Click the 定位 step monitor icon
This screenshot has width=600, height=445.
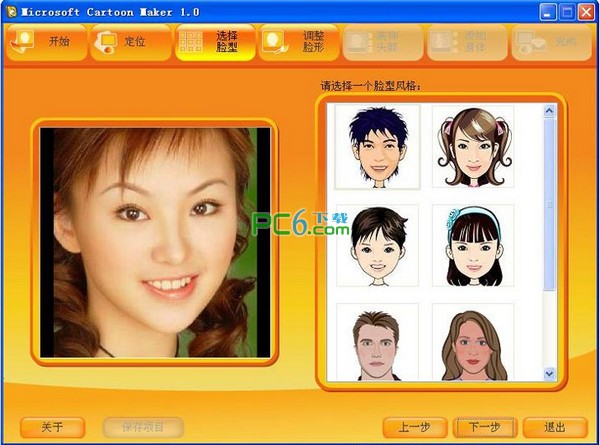[106, 42]
